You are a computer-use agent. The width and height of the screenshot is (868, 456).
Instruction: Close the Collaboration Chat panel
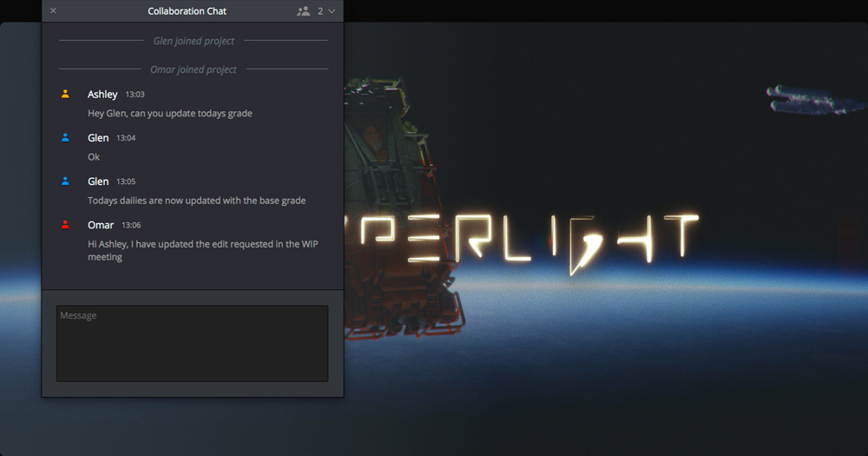pyautogui.click(x=53, y=11)
